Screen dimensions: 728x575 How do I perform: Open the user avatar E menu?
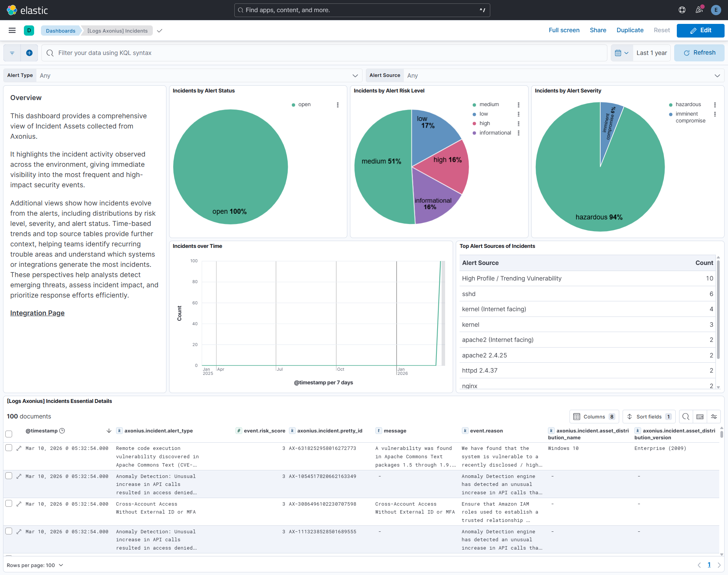(715, 10)
